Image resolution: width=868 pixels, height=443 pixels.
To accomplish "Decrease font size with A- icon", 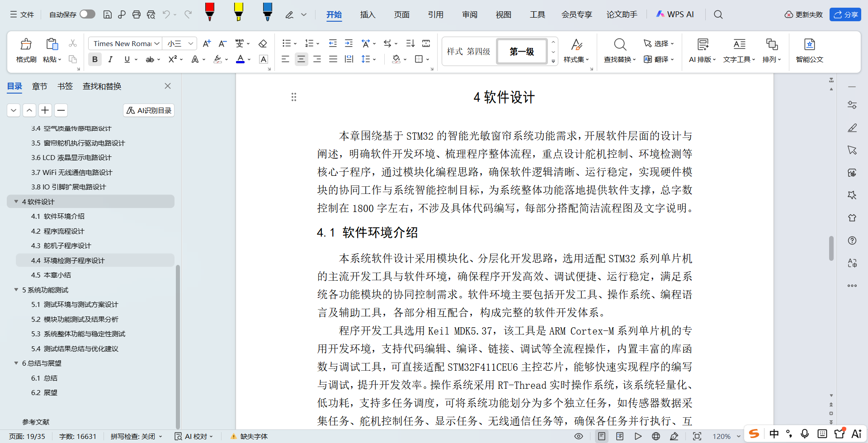I will click(222, 43).
